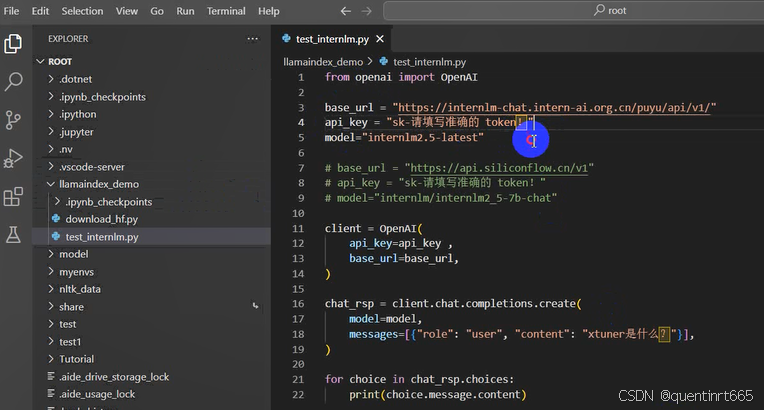This screenshot has height=410, width=764.
Task: Open the Help menu
Action: (268, 11)
